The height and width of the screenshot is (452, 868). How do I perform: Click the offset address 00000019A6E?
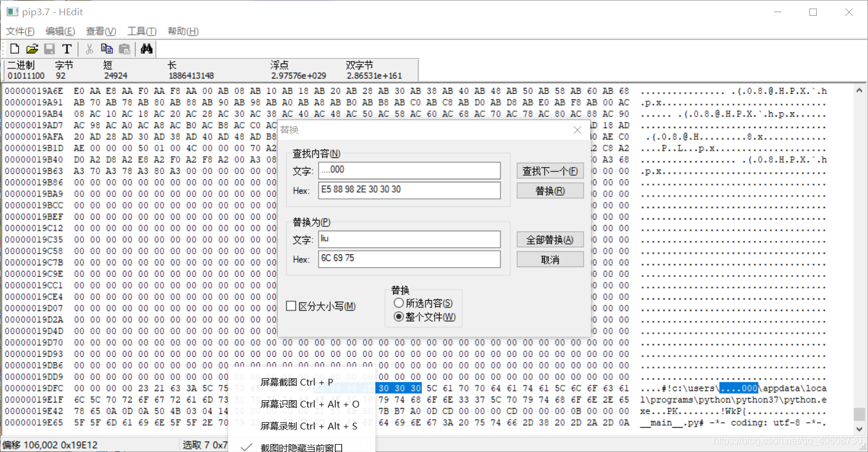(34, 91)
